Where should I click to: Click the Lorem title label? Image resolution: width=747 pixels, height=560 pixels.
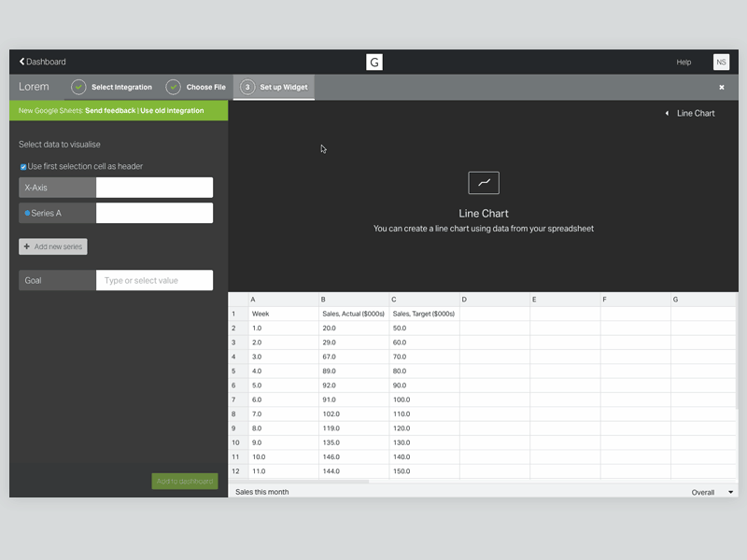[34, 87]
